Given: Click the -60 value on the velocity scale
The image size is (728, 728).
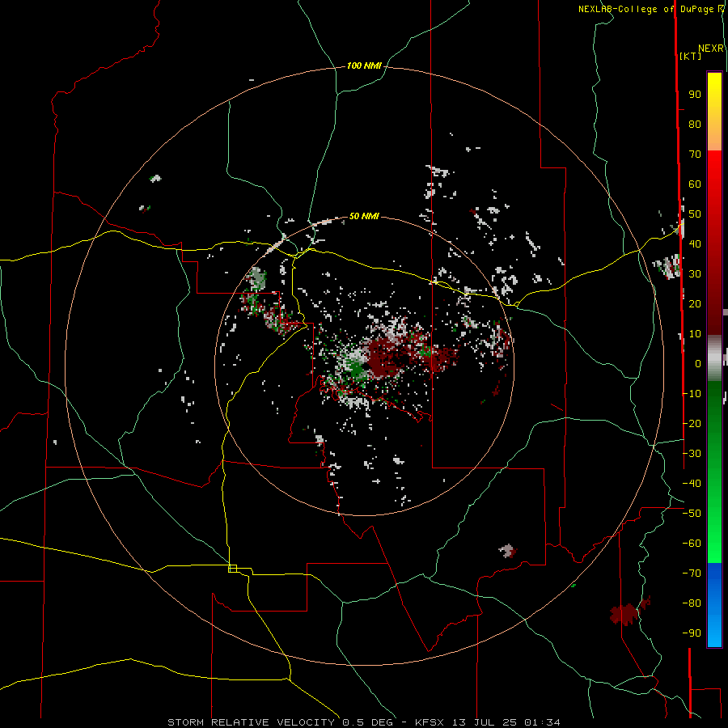Looking at the screenshot, I should click(692, 544).
